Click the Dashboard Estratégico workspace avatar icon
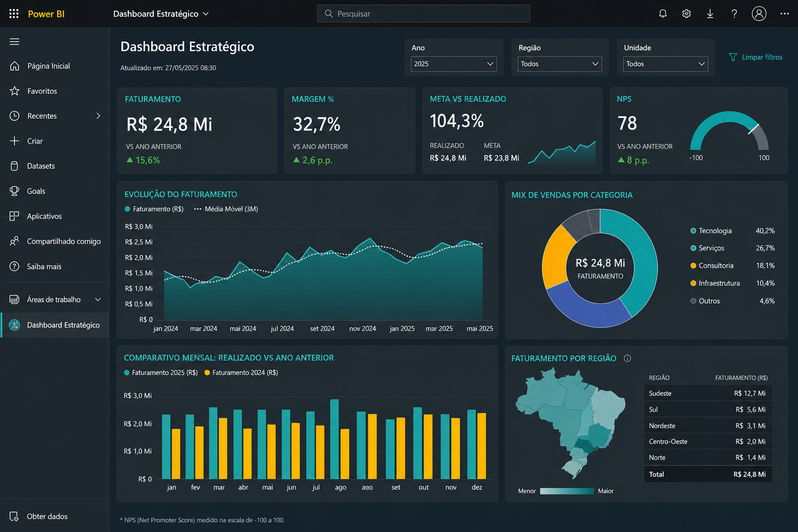Screen dimensions: 798x532 point(15,325)
